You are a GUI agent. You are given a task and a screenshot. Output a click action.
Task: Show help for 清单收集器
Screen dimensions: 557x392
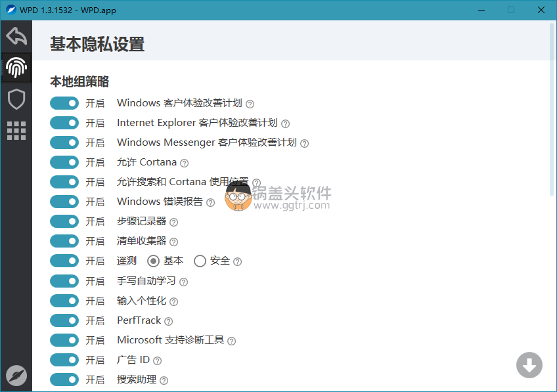(173, 242)
